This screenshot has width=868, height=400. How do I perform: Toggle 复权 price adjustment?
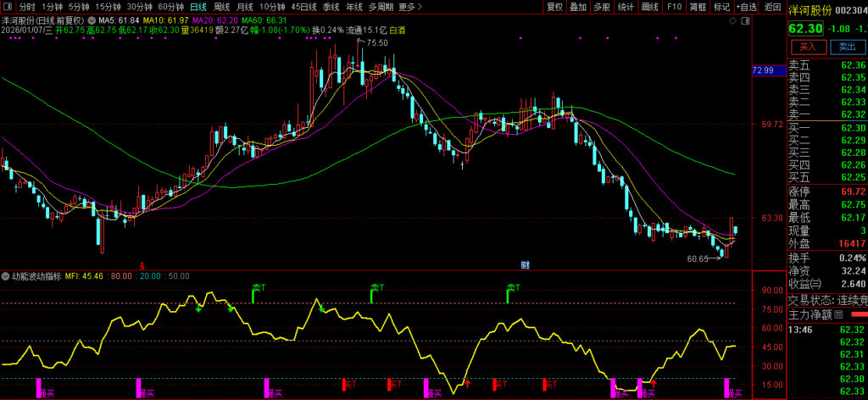pos(554,6)
